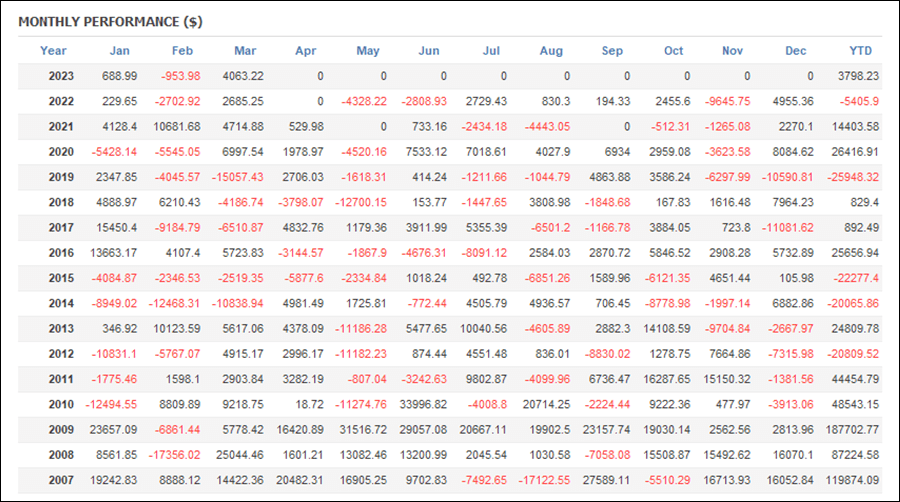Click the Aug column header
This screenshot has height=502, width=900.
click(x=551, y=50)
